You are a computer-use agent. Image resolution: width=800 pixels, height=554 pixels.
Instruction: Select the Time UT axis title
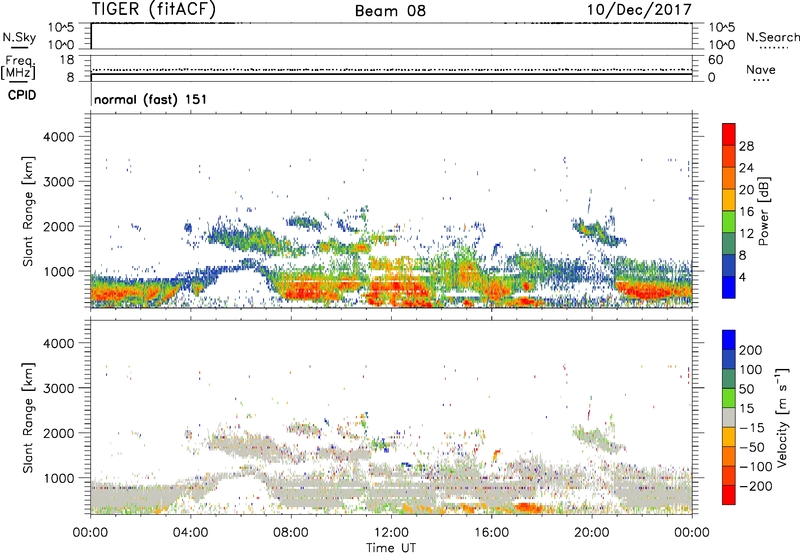391,548
